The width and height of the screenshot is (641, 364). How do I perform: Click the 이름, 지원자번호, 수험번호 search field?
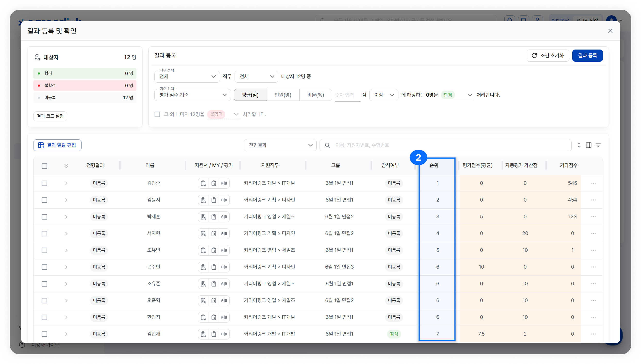point(445,145)
